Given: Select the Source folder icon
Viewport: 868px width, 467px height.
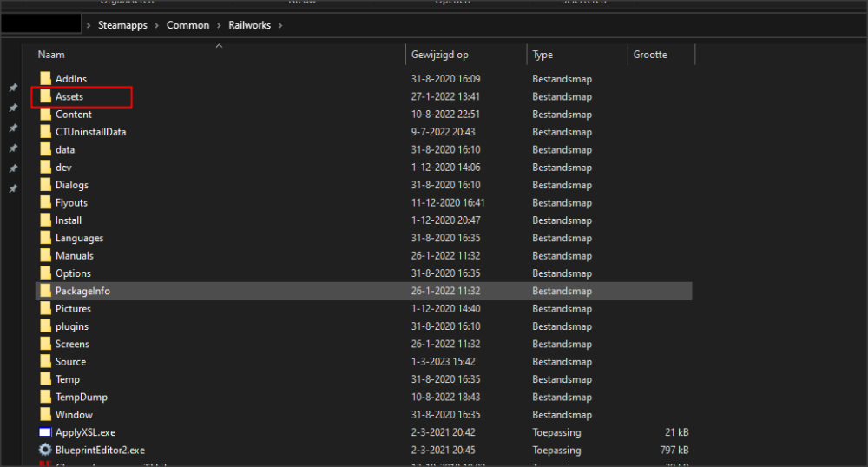Looking at the screenshot, I should [45, 362].
